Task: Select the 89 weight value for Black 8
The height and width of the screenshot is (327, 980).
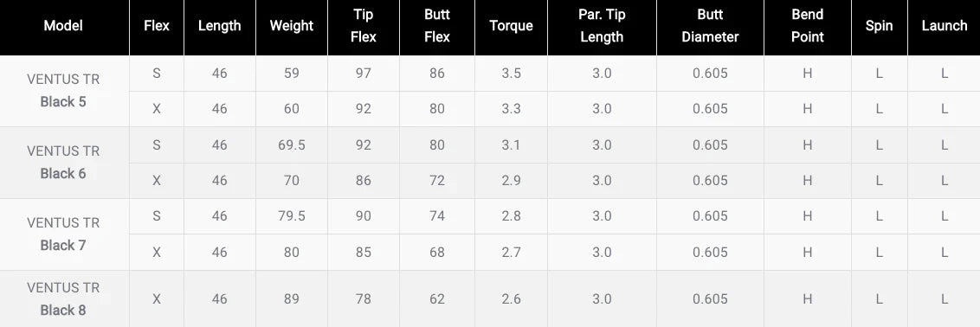Action: click(x=292, y=299)
